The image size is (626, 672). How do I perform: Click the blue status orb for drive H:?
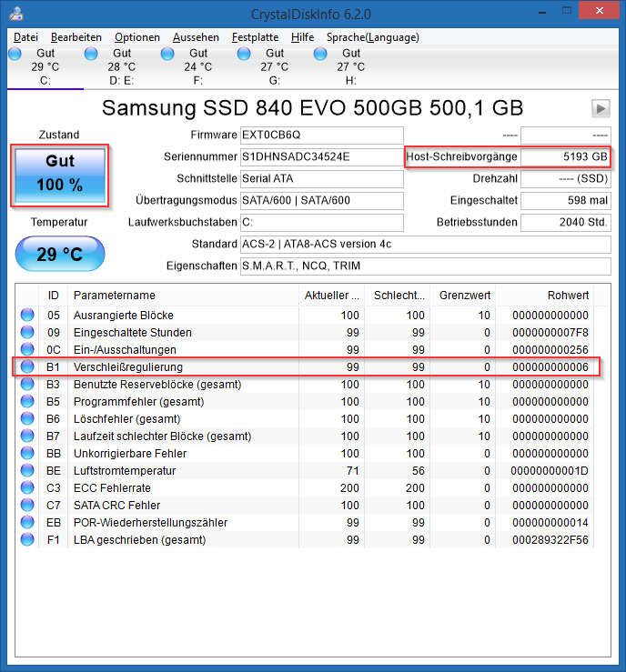[320, 54]
